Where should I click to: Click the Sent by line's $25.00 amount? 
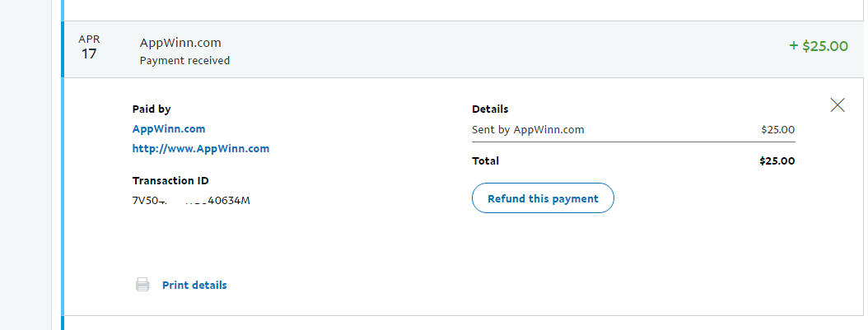(778, 129)
